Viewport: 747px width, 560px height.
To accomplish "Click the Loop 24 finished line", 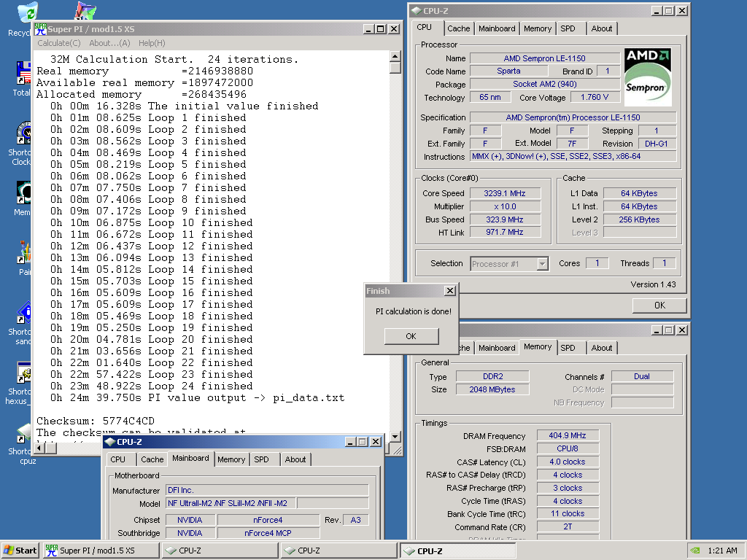I will (152, 386).
